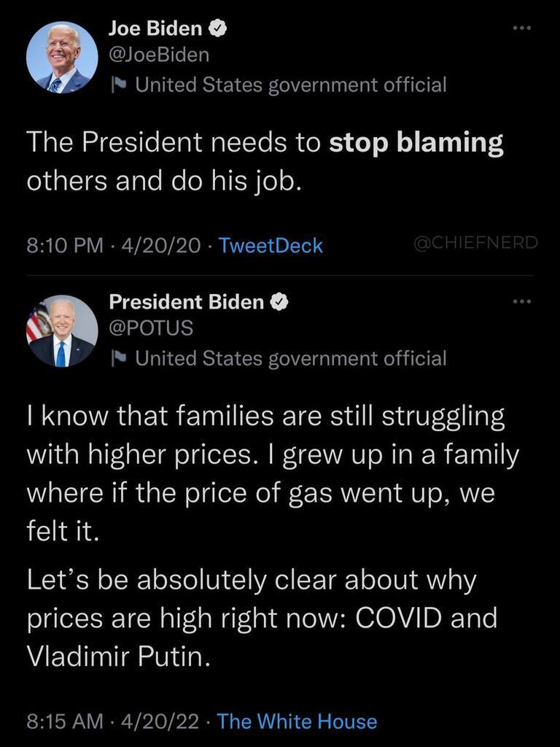This screenshot has width=560, height=747.
Task: Open President Biden's profile picture
Action: tap(62, 330)
